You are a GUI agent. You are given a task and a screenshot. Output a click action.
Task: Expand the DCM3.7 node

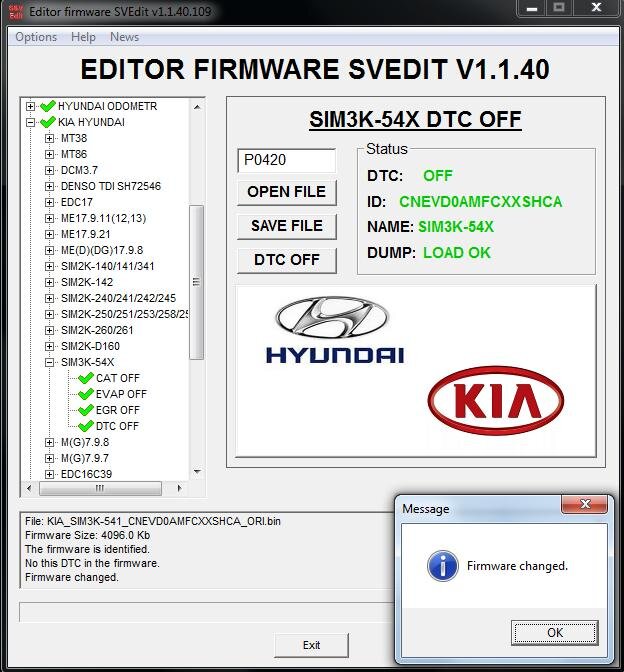(49, 170)
